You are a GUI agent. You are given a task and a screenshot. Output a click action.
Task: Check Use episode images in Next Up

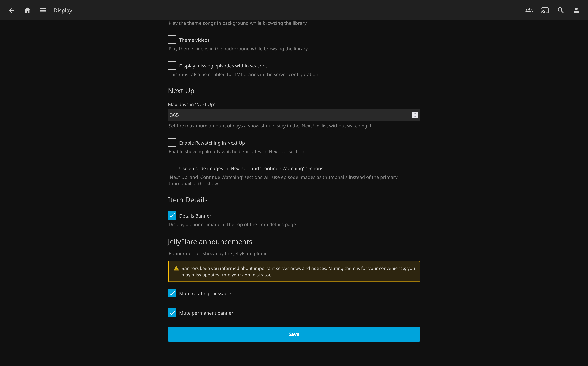pyautogui.click(x=172, y=168)
